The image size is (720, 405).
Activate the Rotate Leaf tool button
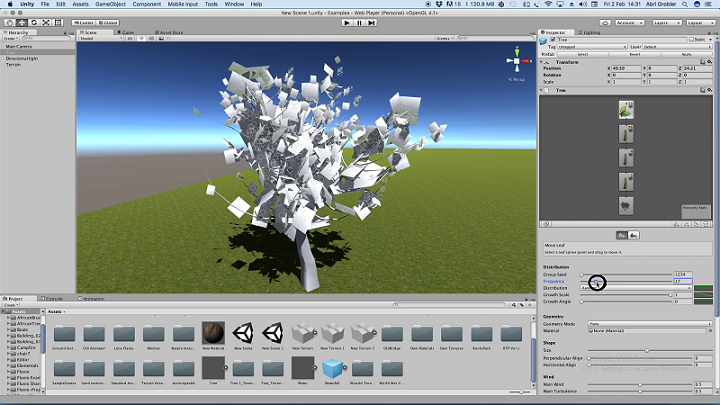tap(634, 235)
